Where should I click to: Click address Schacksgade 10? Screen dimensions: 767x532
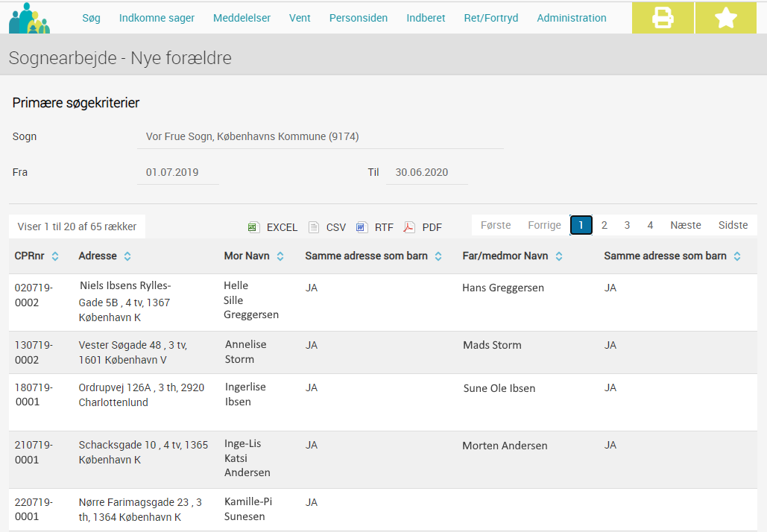coord(143,452)
